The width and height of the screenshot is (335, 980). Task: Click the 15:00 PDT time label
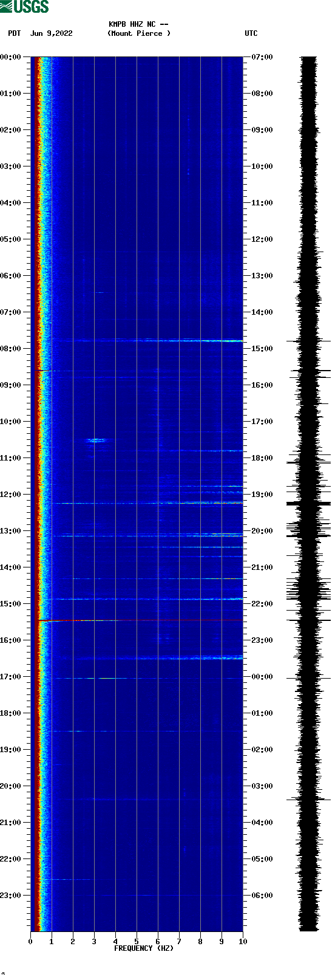click(10, 604)
